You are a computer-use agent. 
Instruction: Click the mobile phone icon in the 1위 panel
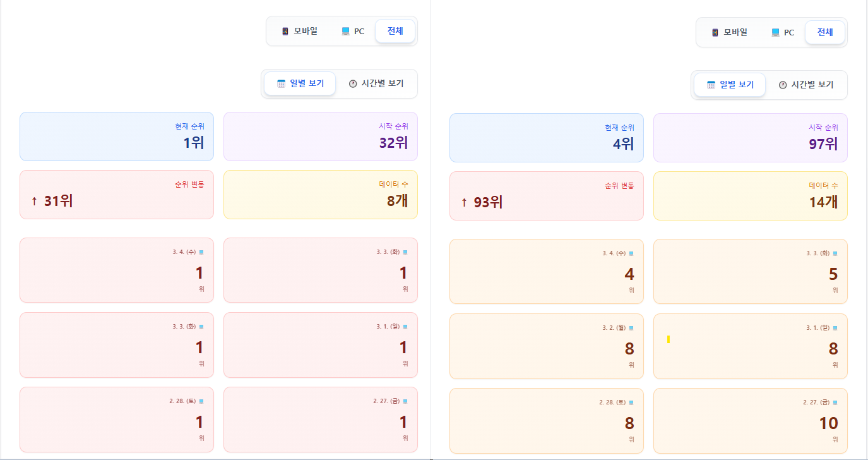point(285,31)
